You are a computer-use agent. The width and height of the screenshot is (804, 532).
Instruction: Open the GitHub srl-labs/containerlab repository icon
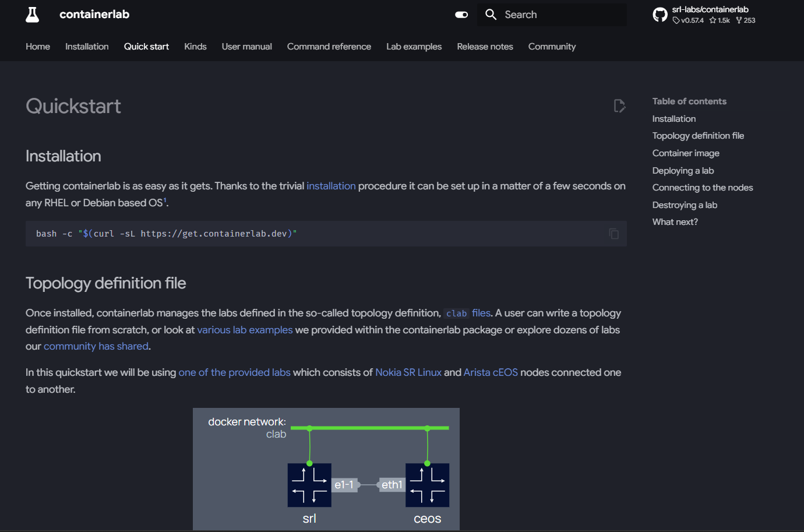660,15
